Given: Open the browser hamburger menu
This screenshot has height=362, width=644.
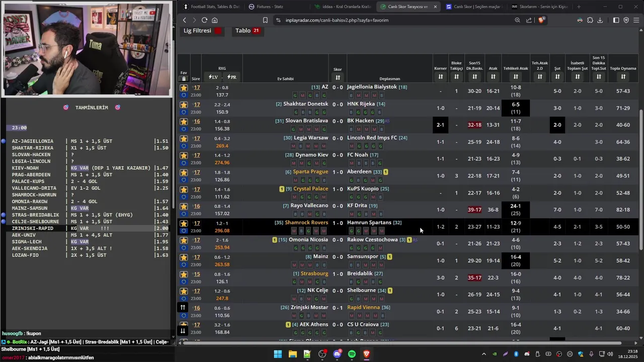Looking at the screenshot, I should coord(636,20).
